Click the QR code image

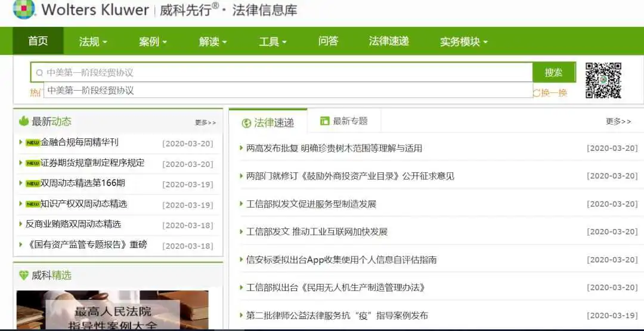click(x=603, y=80)
